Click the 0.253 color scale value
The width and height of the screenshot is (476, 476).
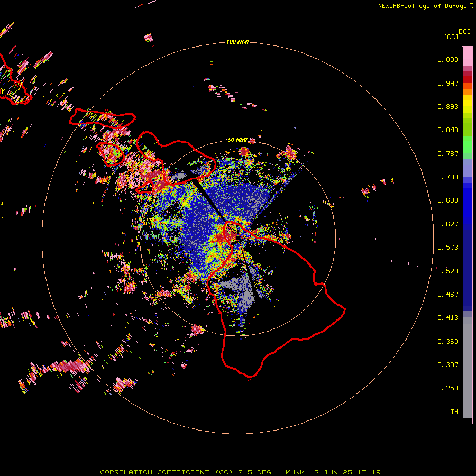click(x=448, y=388)
